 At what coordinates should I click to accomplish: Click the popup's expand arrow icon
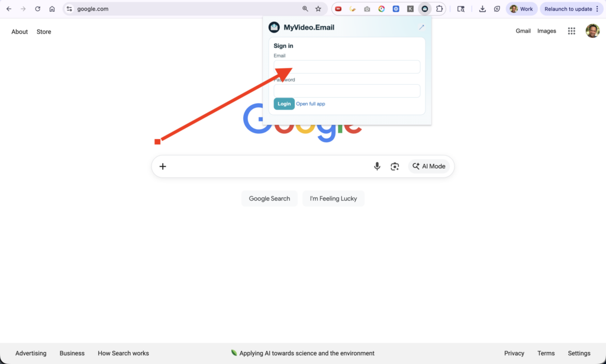[421, 27]
